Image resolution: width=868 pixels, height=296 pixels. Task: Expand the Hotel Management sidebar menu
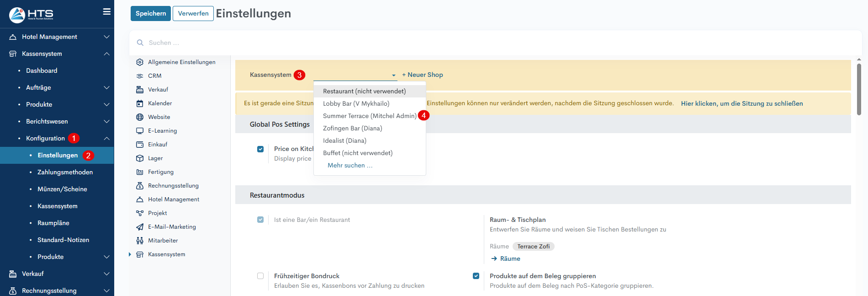click(106, 37)
